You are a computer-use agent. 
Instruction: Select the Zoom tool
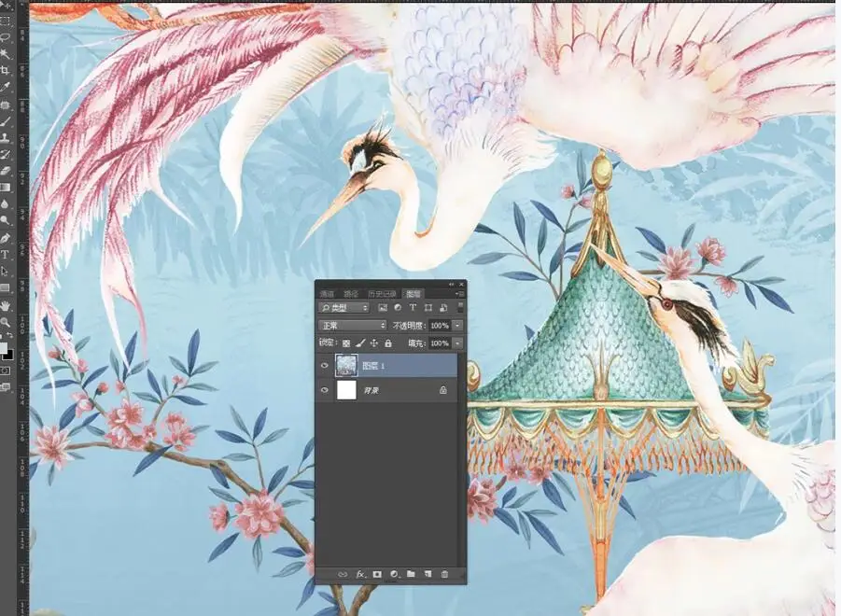pyautogui.click(x=6, y=322)
